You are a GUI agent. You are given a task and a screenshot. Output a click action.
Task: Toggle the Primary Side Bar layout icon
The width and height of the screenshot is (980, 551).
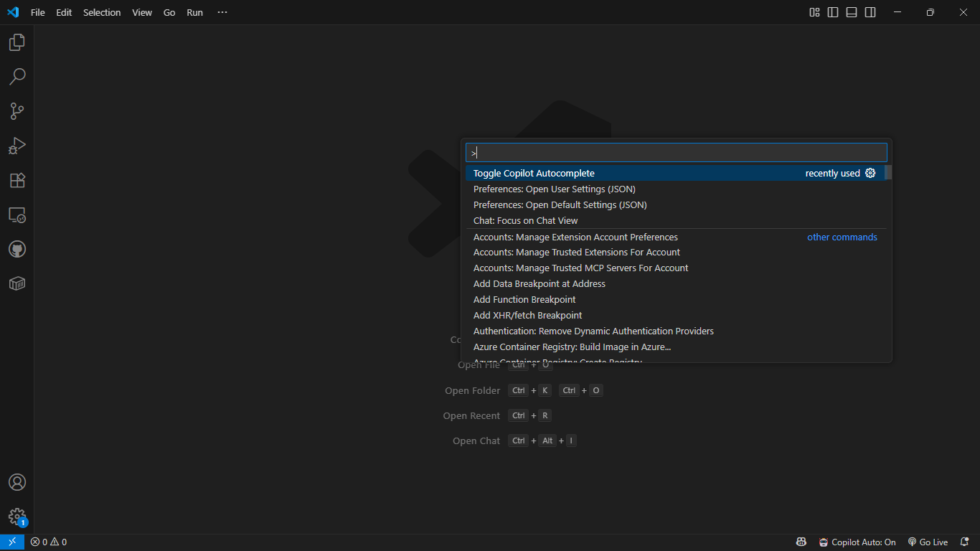(x=833, y=12)
